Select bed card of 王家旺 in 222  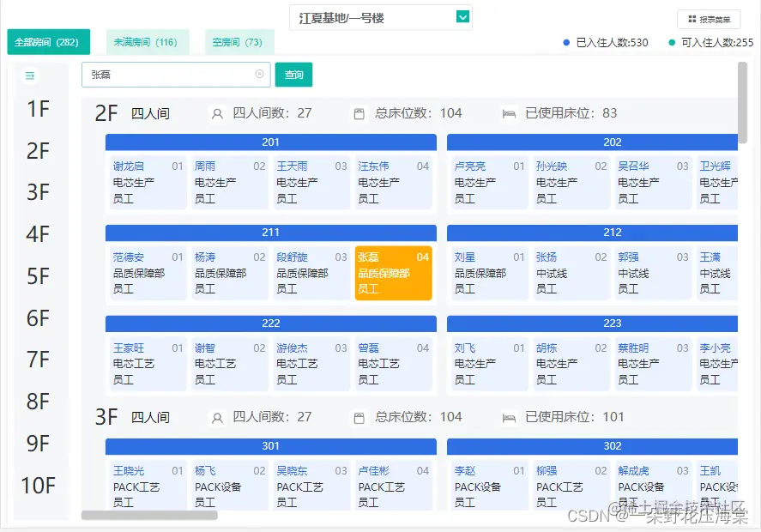click(x=148, y=364)
